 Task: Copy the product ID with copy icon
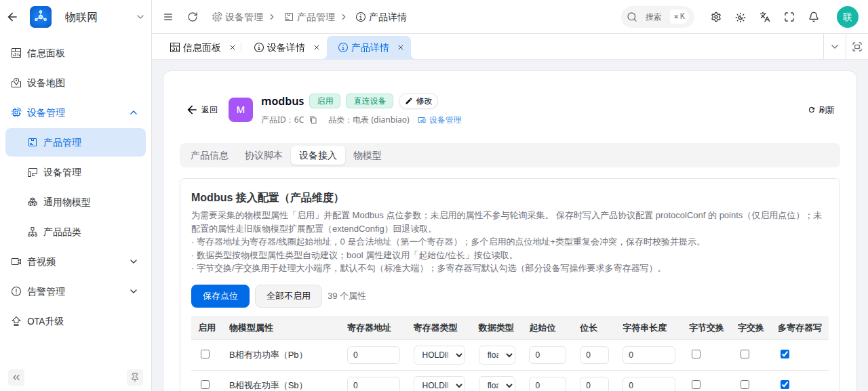(313, 120)
